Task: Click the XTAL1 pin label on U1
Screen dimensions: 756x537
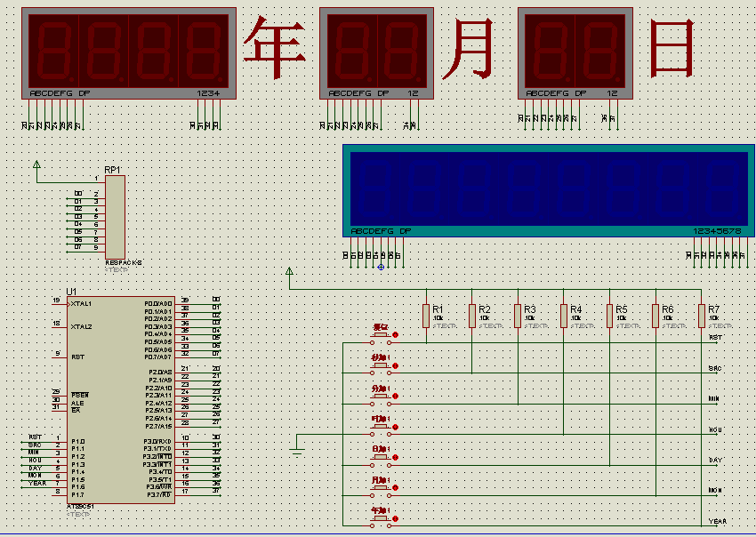Action: tap(81, 304)
